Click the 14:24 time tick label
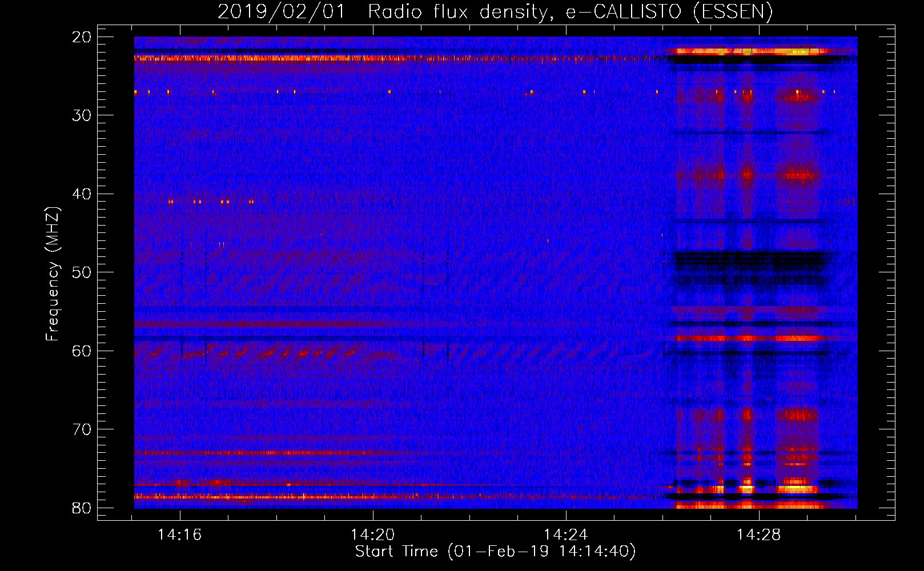Screen dimensions: 924x571 point(565,535)
